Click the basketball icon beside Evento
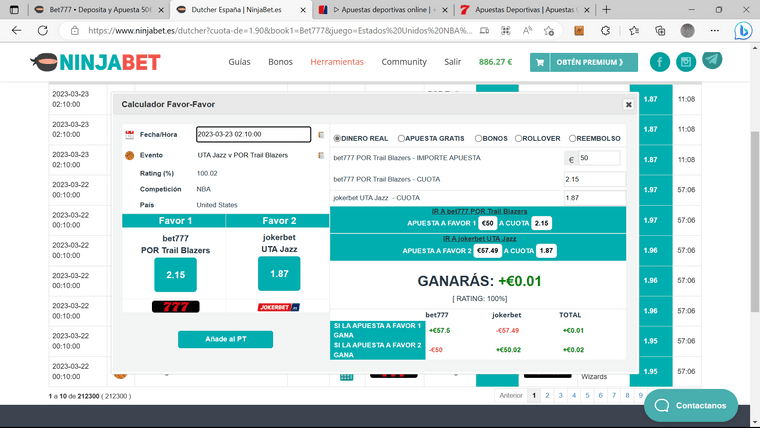Image resolution: width=760 pixels, height=428 pixels. point(129,155)
